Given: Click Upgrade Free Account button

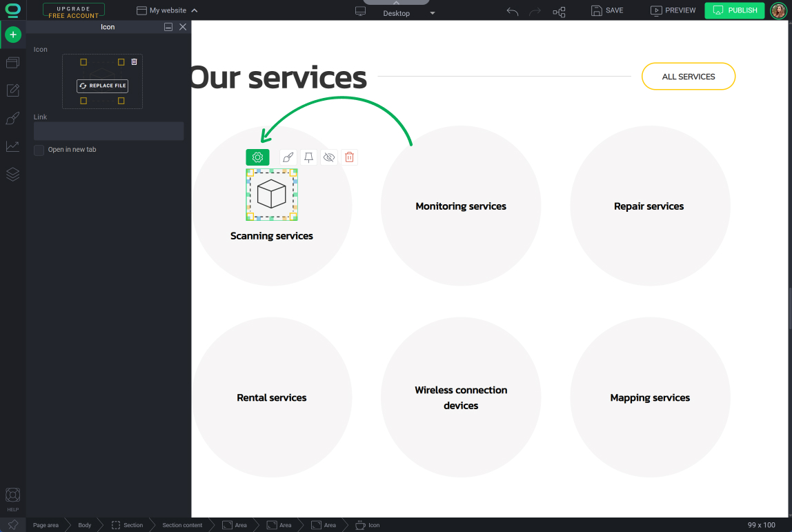Looking at the screenshot, I should pos(74,10).
